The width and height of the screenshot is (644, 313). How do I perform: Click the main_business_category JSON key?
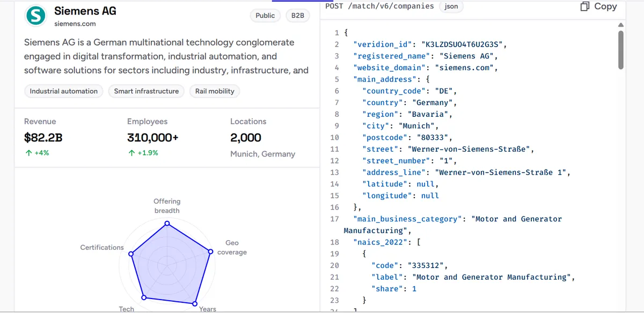[407, 219]
